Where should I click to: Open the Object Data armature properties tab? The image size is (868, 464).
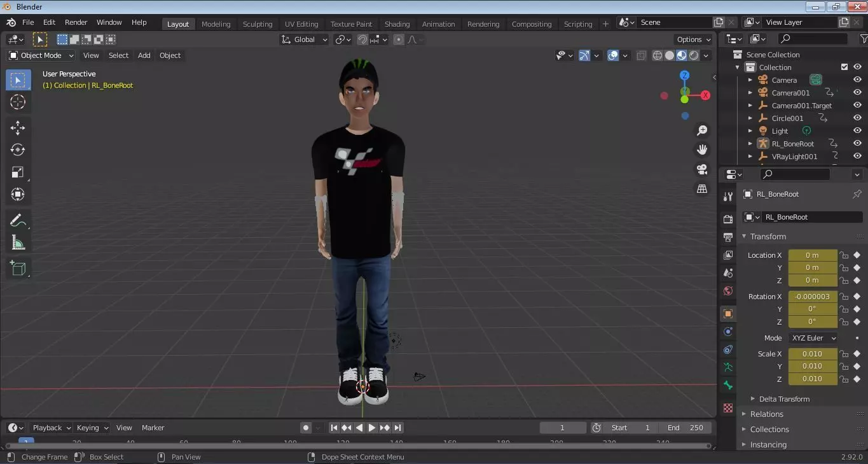(728, 367)
